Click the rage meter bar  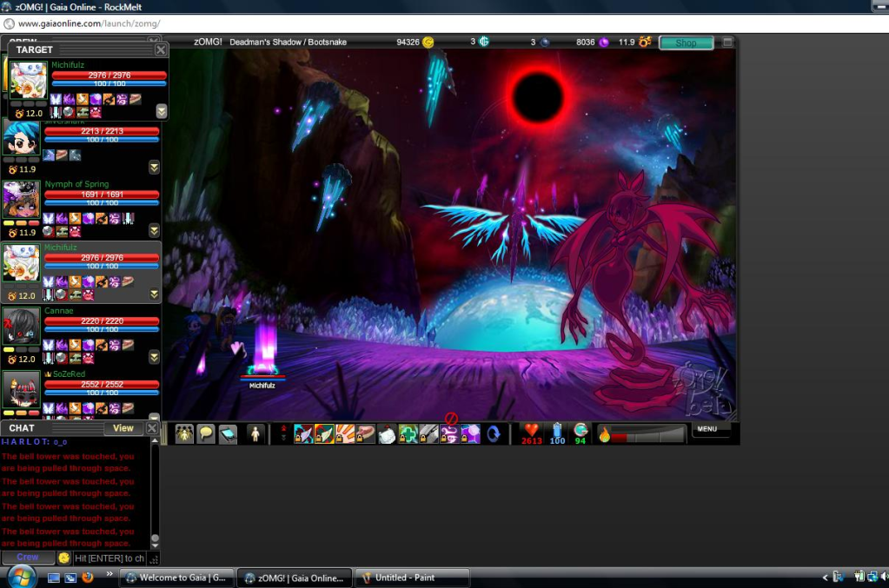[x=648, y=435]
